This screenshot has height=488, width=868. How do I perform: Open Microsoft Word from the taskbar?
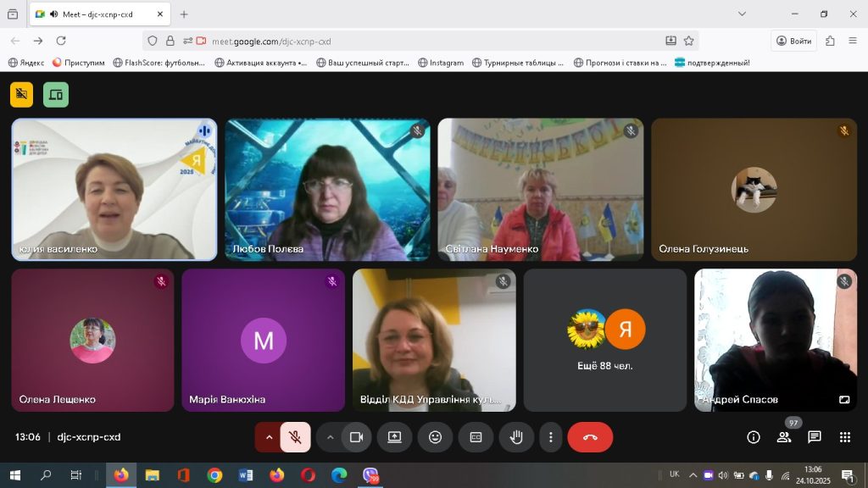point(246,475)
